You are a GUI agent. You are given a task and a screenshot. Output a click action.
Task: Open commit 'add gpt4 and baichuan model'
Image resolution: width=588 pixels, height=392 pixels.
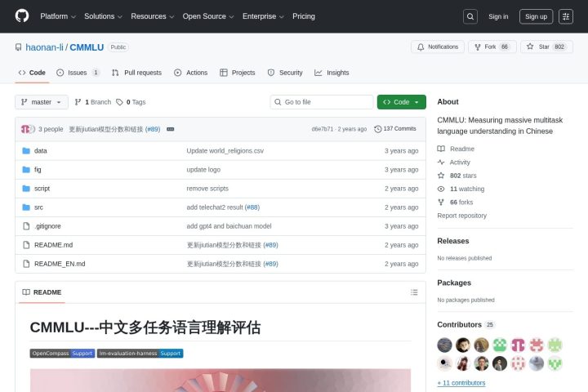[x=229, y=226]
